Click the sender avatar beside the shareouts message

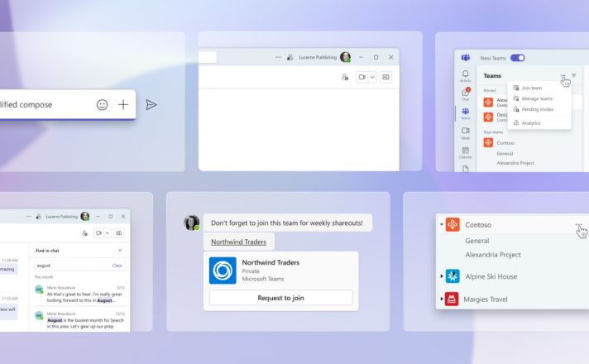[192, 223]
